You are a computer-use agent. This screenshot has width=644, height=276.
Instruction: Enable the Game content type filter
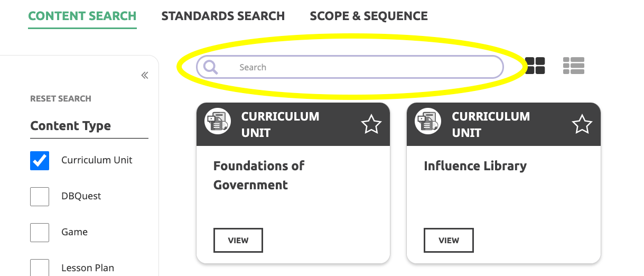tap(40, 233)
